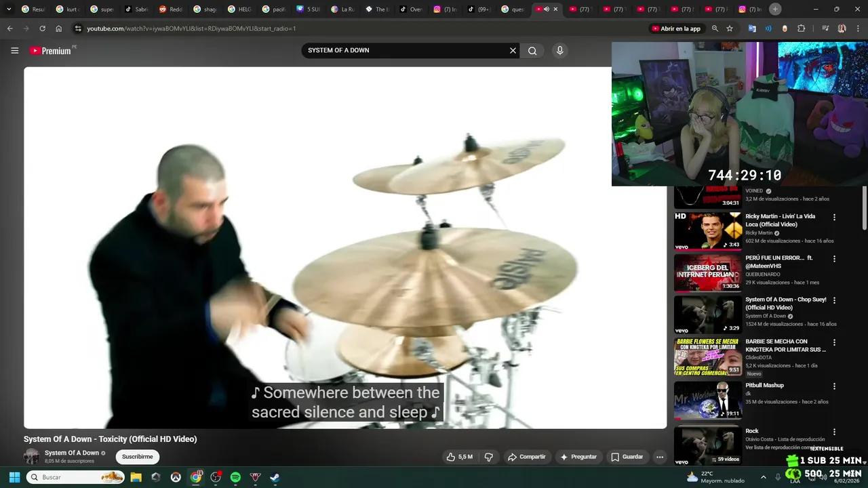Open options for BARBIE SE MECHA video
Viewport: 868px width, 488px height.
[834, 342]
